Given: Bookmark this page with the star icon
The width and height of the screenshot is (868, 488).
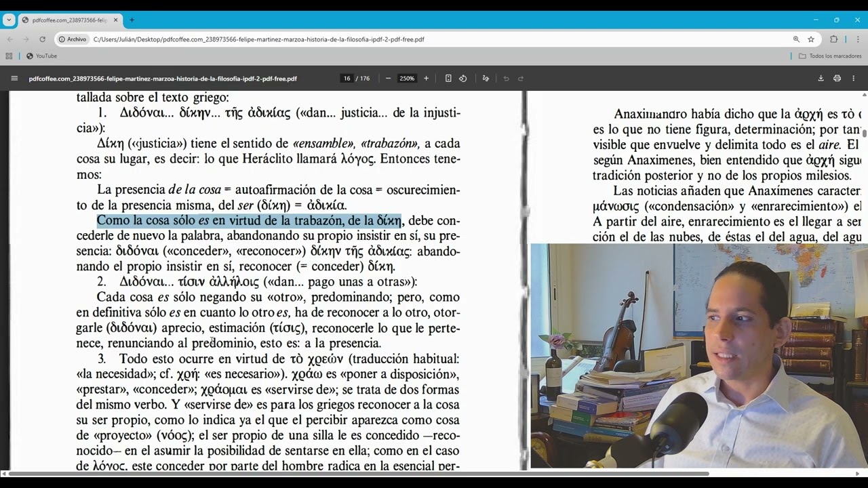Looking at the screenshot, I should point(811,39).
